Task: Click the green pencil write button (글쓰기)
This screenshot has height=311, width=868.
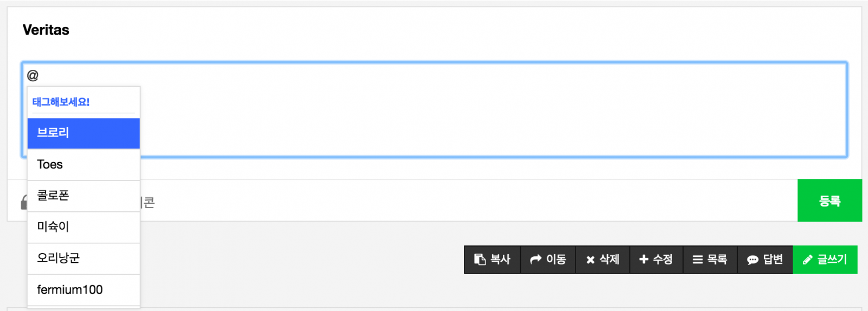Action: (x=825, y=260)
